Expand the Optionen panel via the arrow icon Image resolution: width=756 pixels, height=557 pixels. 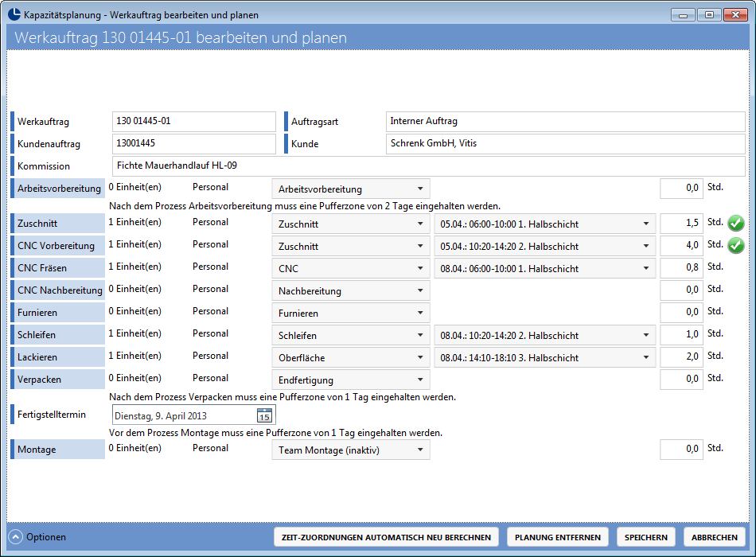(x=15, y=537)
